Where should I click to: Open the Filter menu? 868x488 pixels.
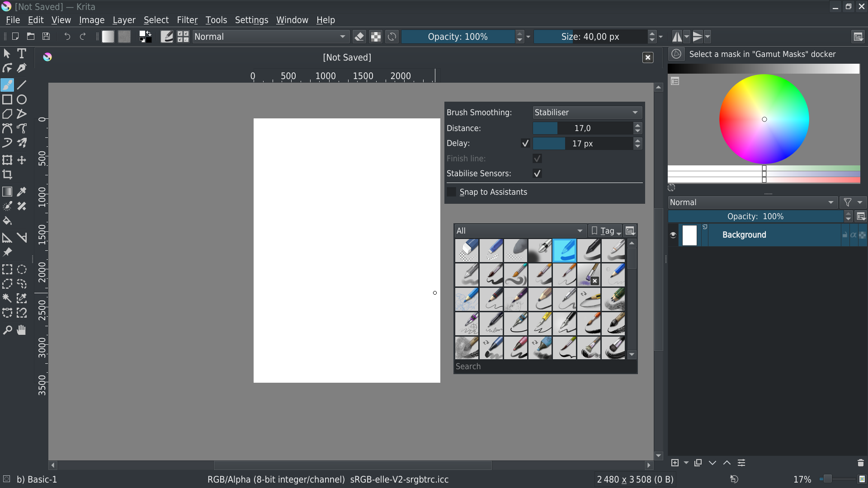tap(187, 20)
